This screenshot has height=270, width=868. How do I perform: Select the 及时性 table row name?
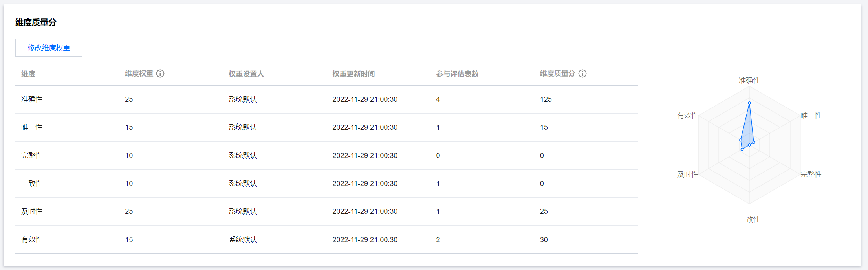pyautogui.click(x=32, y=211)
